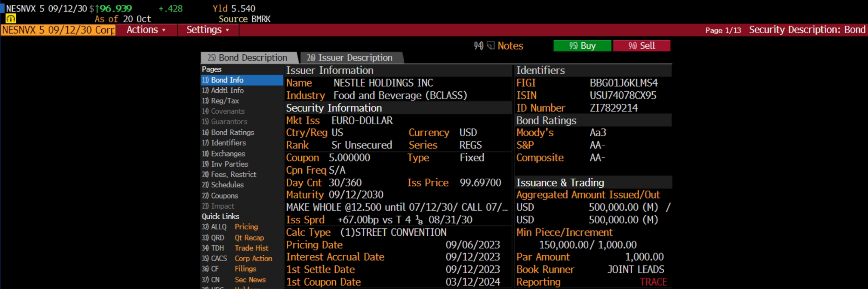868x289 pixels.
Task: Click the Min Piece/Increment label
Action: pos(564,233)
